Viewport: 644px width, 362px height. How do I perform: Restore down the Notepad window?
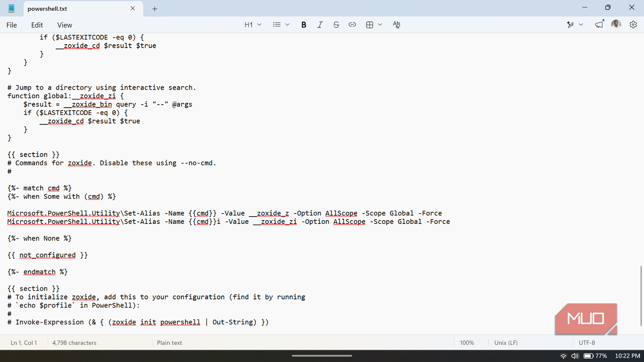tap(608, 7)
